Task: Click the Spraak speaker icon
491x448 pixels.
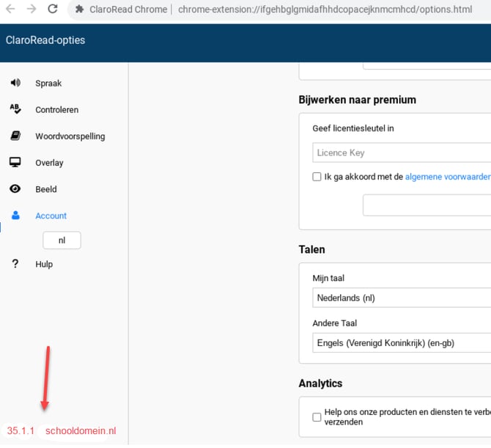Action: click(15, 83)
